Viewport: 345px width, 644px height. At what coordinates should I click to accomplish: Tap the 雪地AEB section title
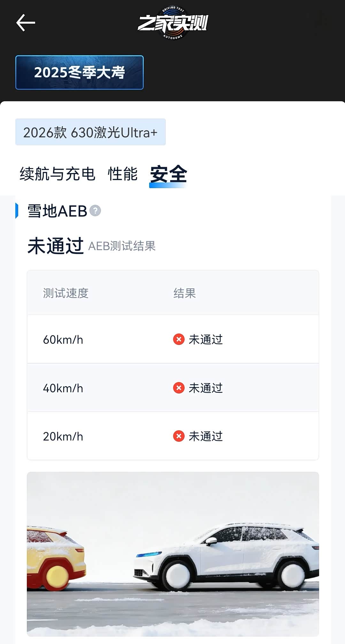point(57,211)
